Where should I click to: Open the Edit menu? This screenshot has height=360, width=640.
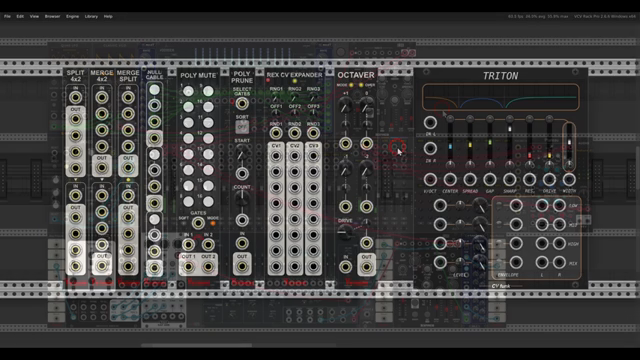coord(20,16)
